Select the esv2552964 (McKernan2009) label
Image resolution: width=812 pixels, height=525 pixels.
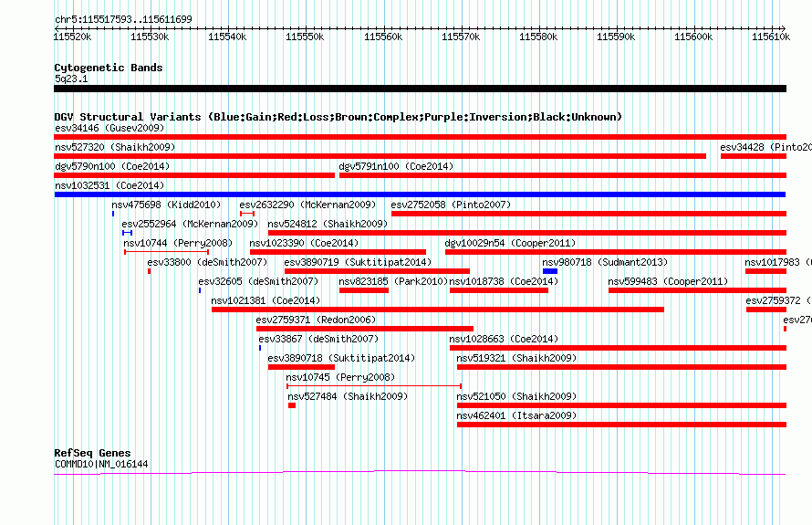pos(190,224)
